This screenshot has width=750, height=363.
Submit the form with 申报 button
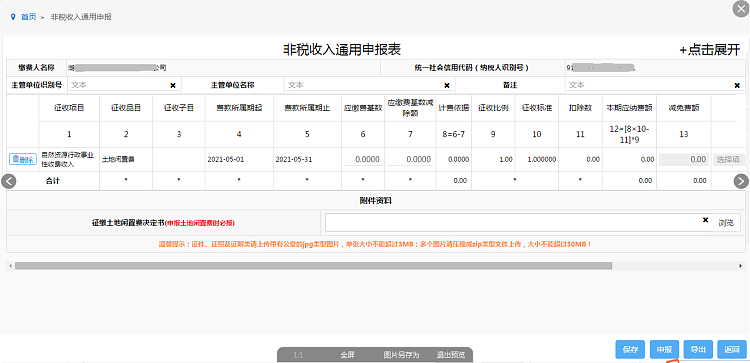(664, 350)
